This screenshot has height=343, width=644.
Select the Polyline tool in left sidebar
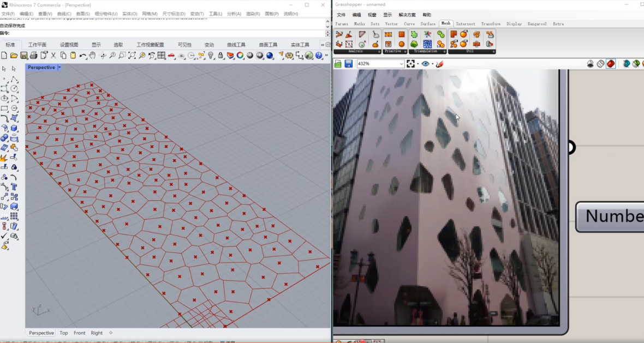click(14, 79)
